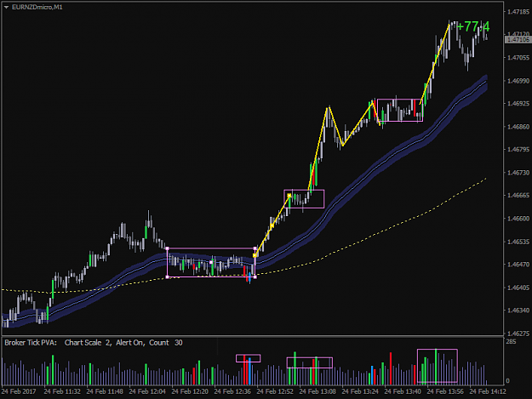
Task: Click time label 24 Feb 11:48
Action: point(105,391)
